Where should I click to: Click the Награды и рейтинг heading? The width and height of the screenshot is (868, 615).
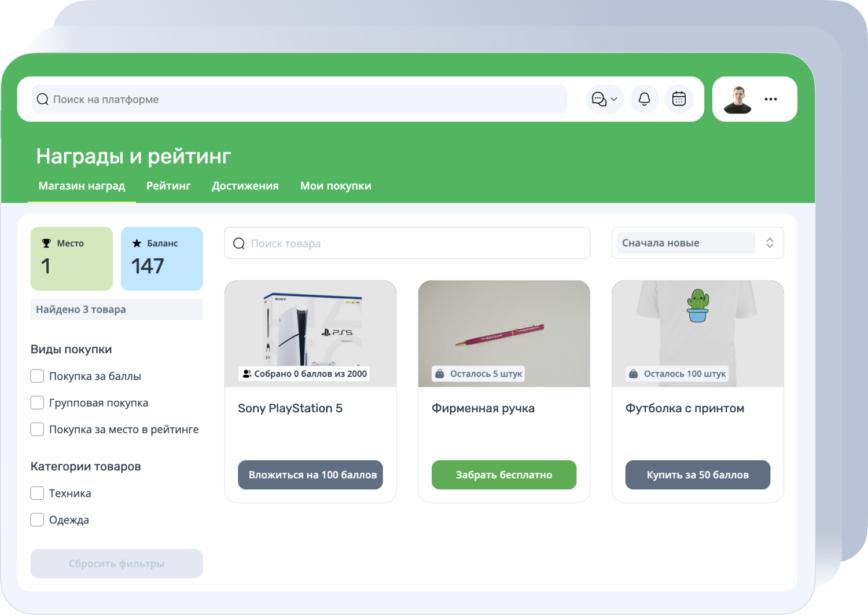coord(134,156)
